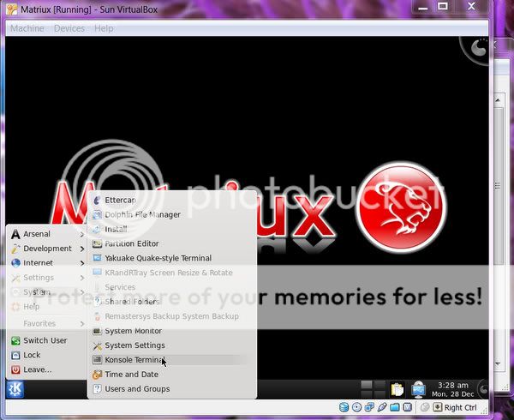Click the Switch User icon
This screenshot has height=420, width=514.
point(15,340)
